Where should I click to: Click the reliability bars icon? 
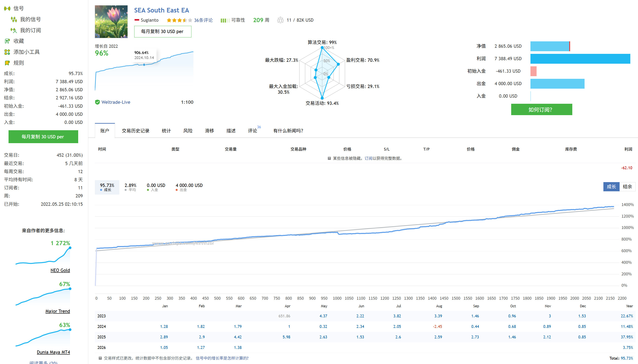pyautogui.click(x=225, y=20)
